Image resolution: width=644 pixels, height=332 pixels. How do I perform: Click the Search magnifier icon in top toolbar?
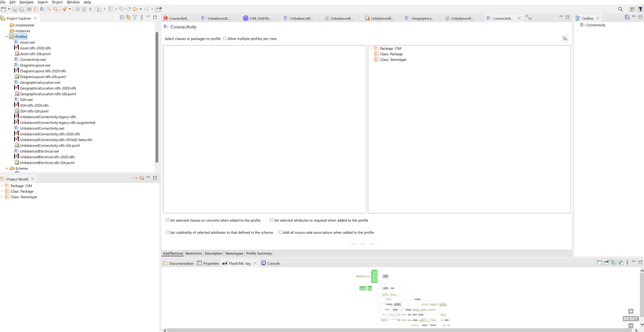coord(620,9)
